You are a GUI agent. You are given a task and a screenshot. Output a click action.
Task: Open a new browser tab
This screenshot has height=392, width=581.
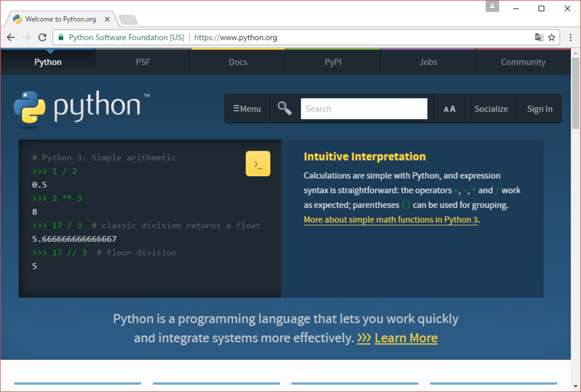pos(128,19)
